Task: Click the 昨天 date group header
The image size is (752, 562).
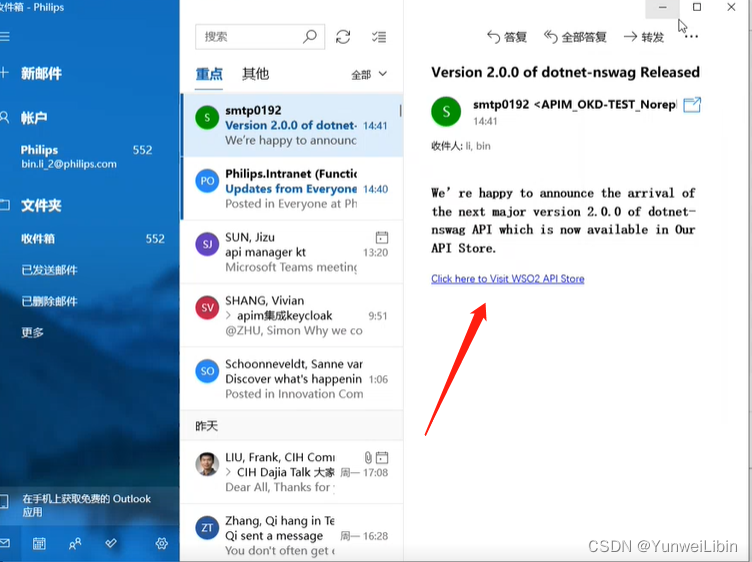Action: 293,426
